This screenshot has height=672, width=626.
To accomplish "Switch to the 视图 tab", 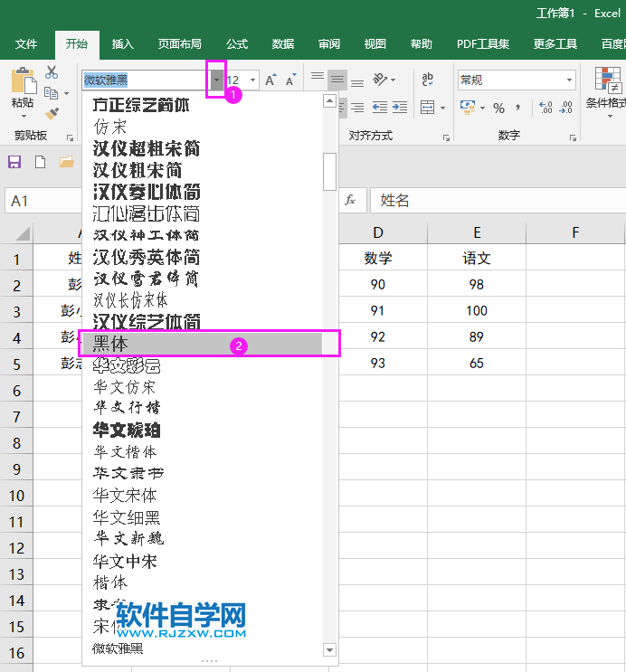I will (375, 44).
